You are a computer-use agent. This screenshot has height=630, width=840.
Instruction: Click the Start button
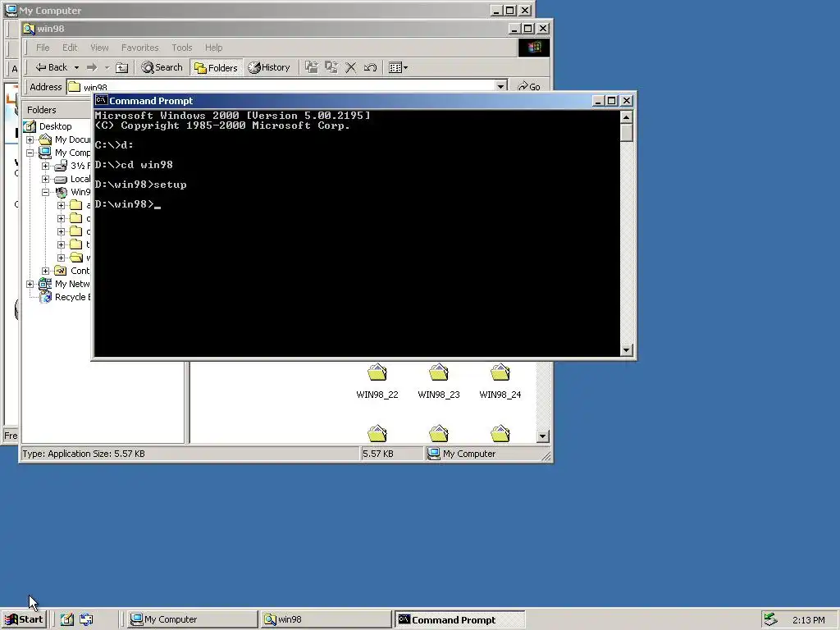(x=24, y=619)
